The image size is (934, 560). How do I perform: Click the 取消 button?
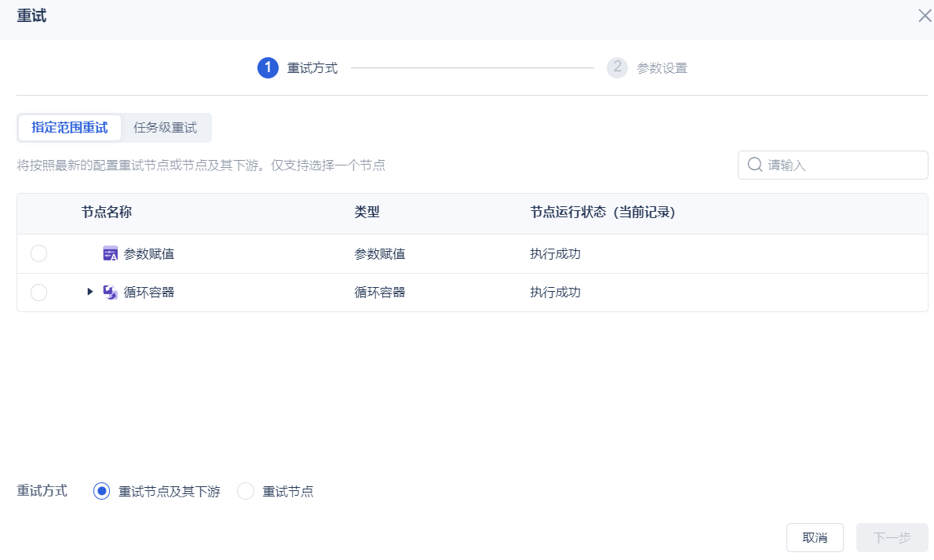[x=815, y=537]
